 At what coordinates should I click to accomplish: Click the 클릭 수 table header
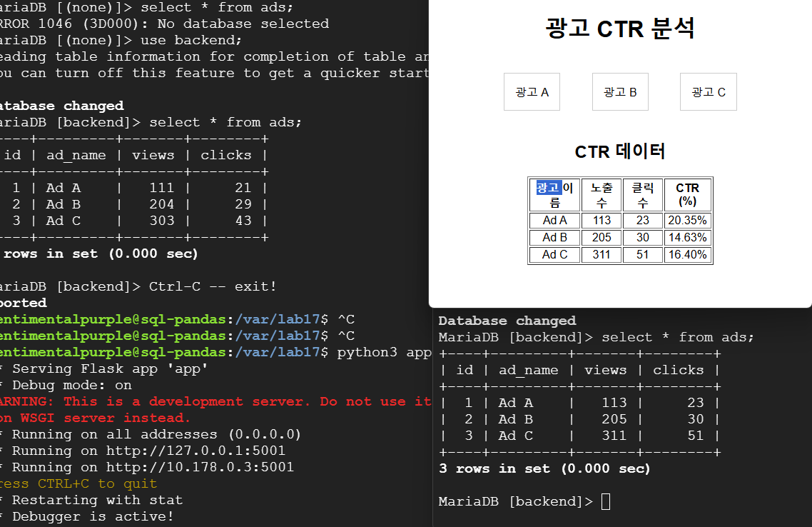pyautogui.click(x=643, y=195)
